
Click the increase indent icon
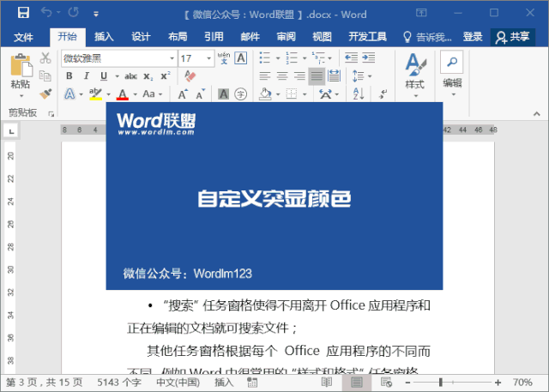pyautogui.click(x=369, y=57)
